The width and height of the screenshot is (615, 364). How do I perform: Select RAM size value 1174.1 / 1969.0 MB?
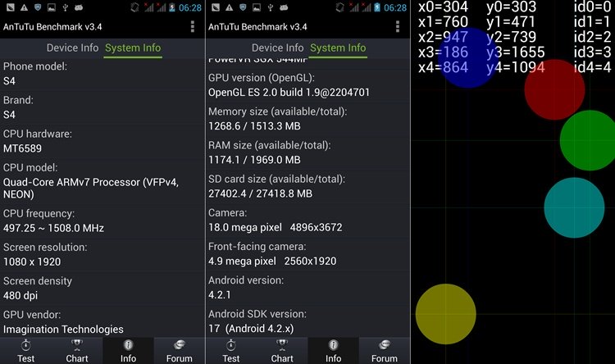tap(254, 160)
